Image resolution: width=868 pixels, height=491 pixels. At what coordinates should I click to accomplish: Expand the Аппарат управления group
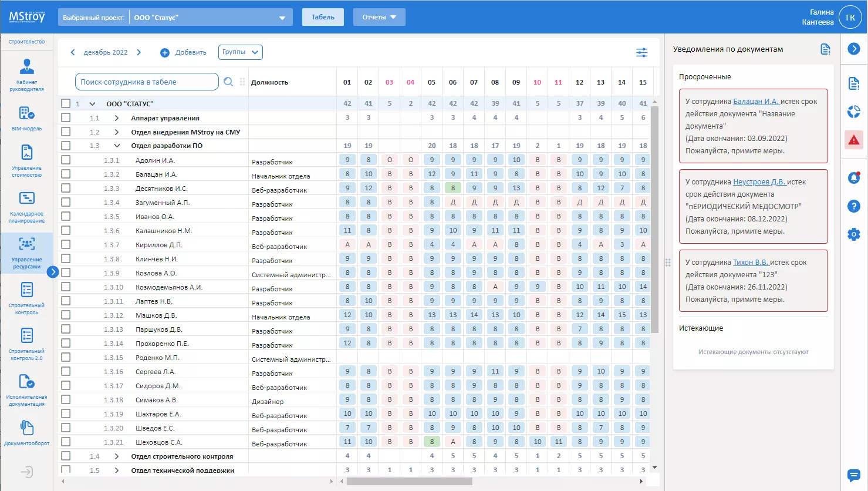pyautogui.click(x=116, y=118)
